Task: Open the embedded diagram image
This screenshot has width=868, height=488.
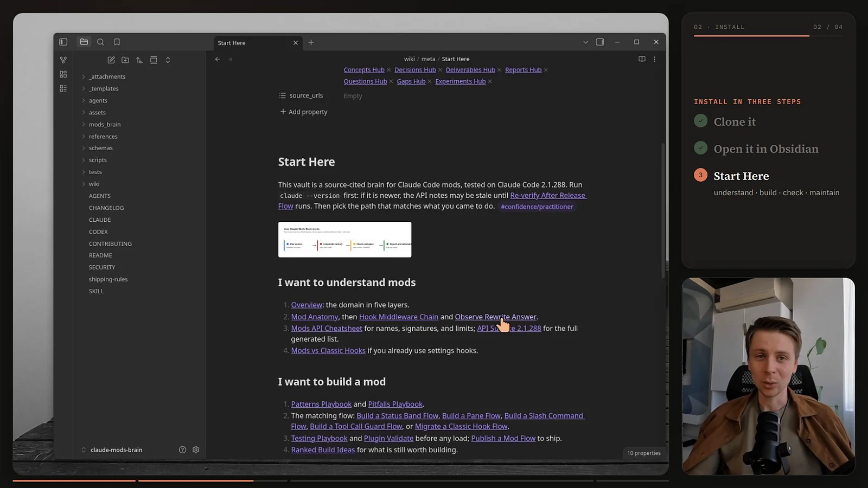Action: point(344,240)
